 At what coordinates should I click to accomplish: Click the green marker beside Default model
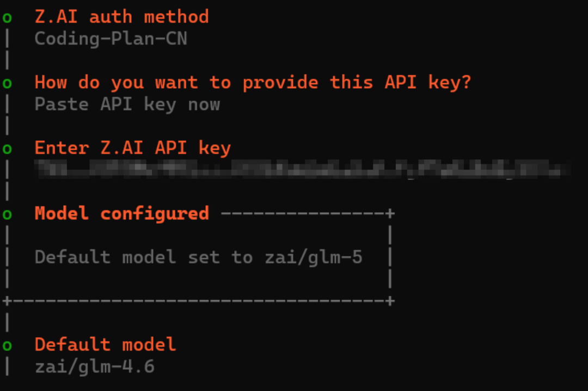(7, 345)
